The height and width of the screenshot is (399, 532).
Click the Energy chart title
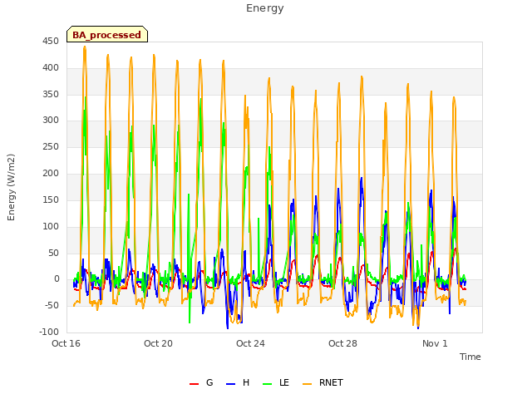(x=265, y=8)
